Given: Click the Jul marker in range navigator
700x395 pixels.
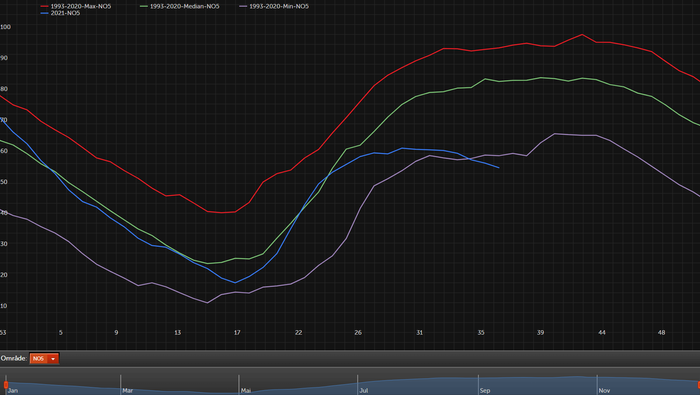Looking at the screenshot, I should [x=364, y=391].
